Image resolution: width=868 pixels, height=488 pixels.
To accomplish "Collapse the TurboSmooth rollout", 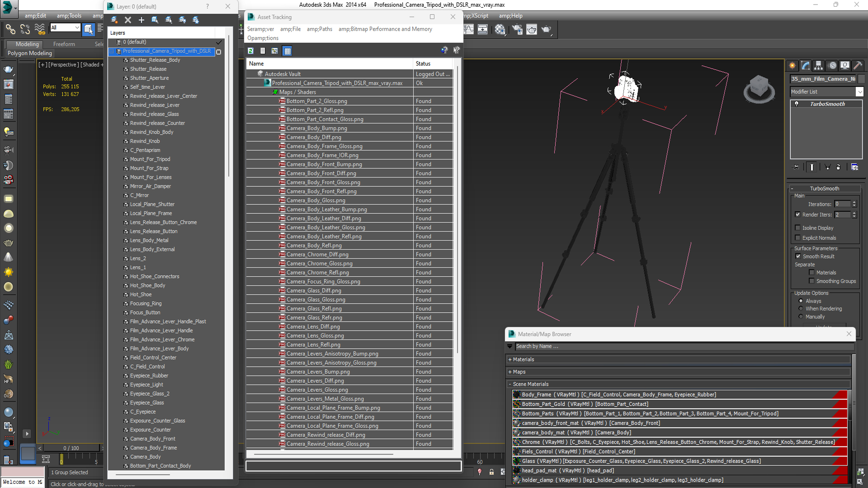I will pyautogui.click(x=792, y=189).
